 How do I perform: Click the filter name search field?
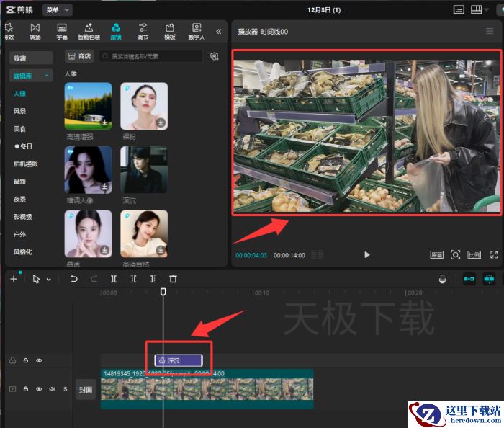(x=150, y=56)
